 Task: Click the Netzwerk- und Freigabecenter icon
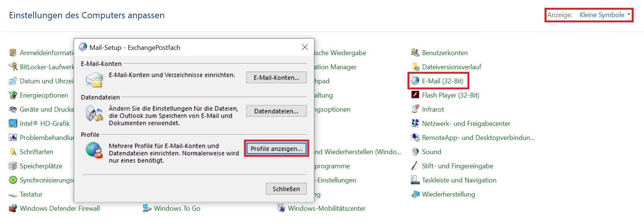[415, 123]
